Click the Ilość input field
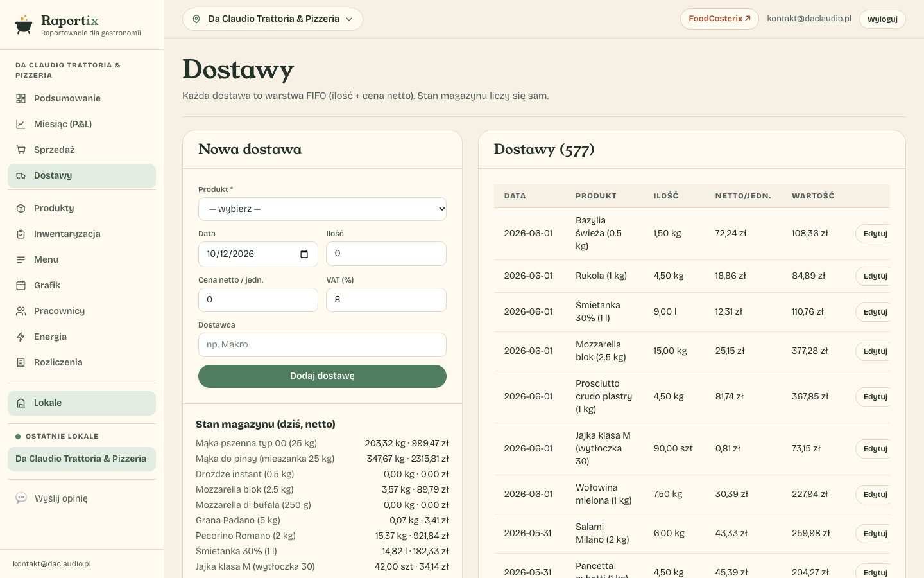Screen dimensions: 924x578 (x=386, y=254)
